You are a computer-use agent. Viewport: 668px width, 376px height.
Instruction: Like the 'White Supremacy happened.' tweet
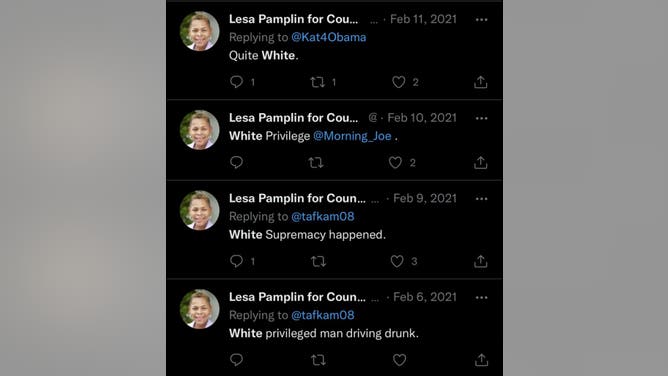point(397,261)
